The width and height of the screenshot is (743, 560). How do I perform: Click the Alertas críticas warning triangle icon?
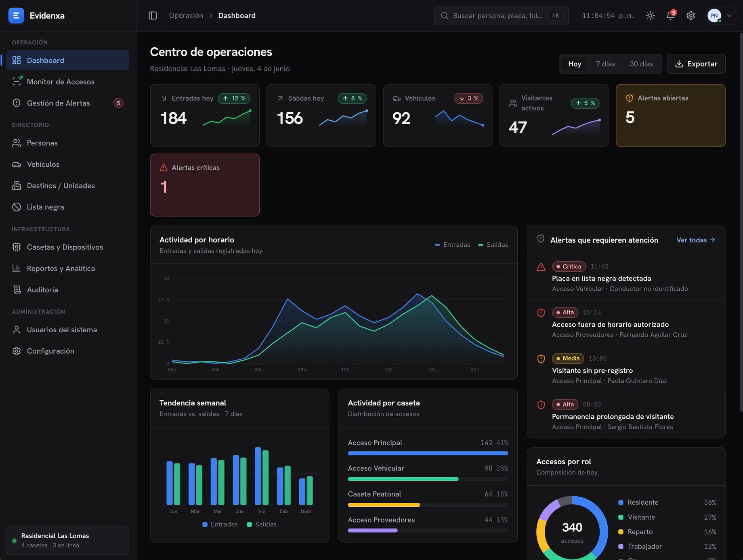164,168
